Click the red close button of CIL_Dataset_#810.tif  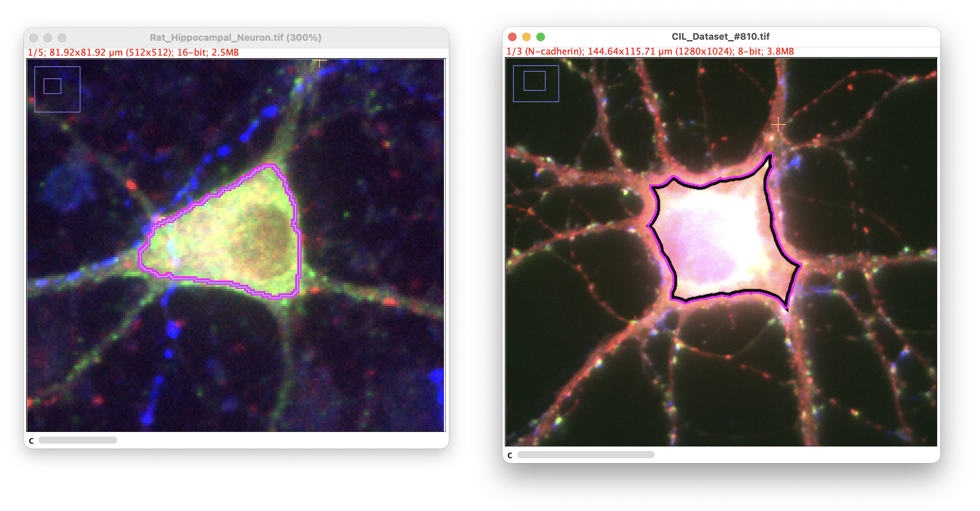click(512, 37)
